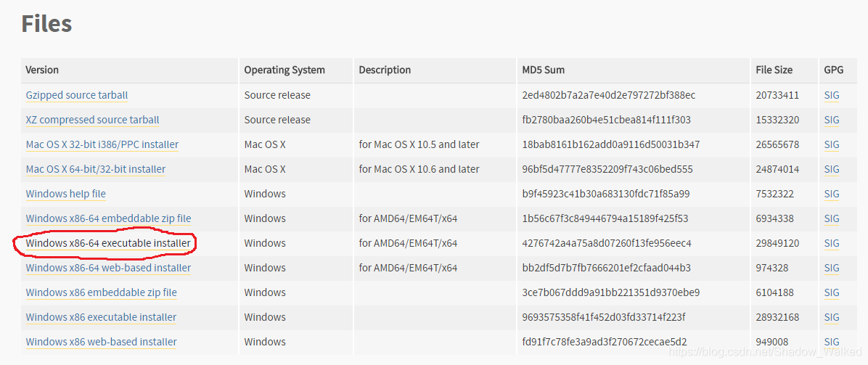Image resolution: width=868 pixels, height=365 pixels.
Task: Click 'for Mac OS X 10.6 and later' description
Action: [419, 169]
